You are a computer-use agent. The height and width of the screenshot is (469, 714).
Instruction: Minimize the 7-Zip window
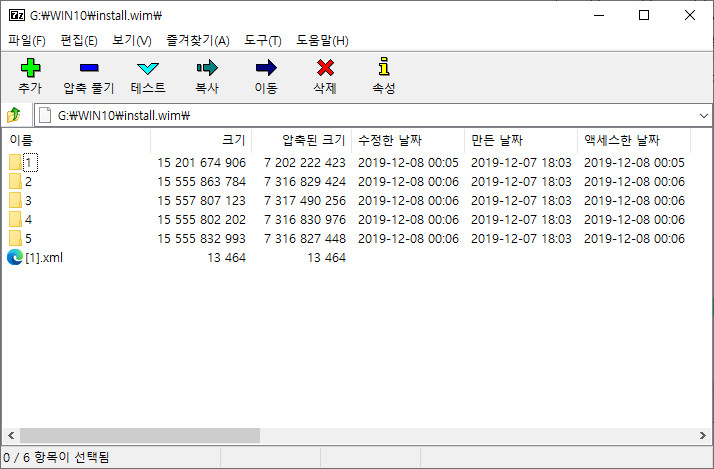[x=599, y=15]
